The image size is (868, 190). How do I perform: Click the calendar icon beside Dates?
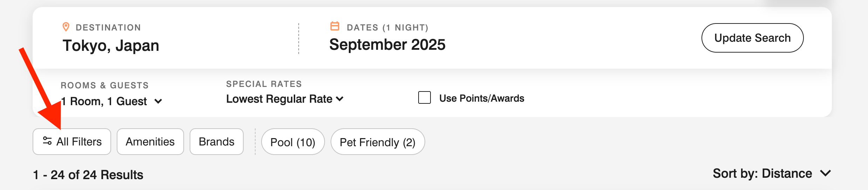point(335,26)
